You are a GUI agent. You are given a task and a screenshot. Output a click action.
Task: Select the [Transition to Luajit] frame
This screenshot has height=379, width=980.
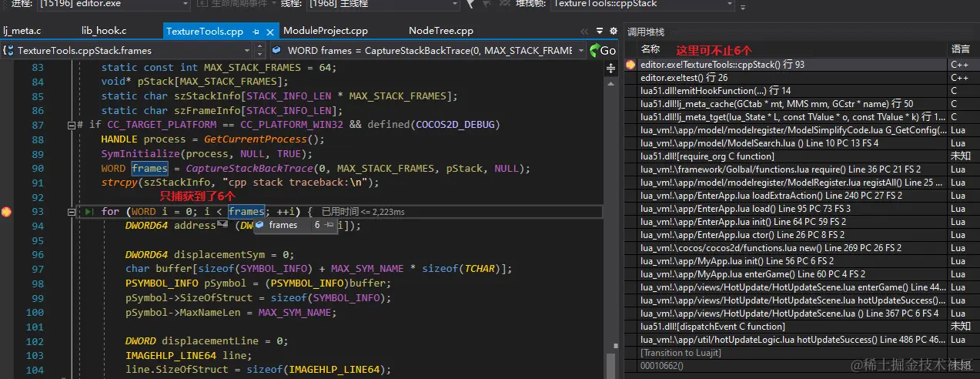point(801,353)
